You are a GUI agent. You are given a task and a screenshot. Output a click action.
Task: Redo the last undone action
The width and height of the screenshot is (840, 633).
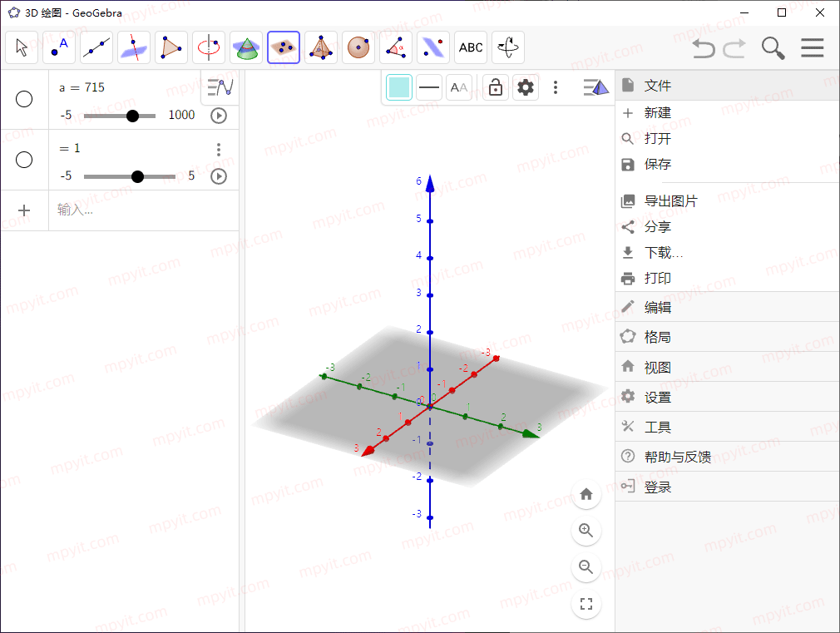coord(734,48)
